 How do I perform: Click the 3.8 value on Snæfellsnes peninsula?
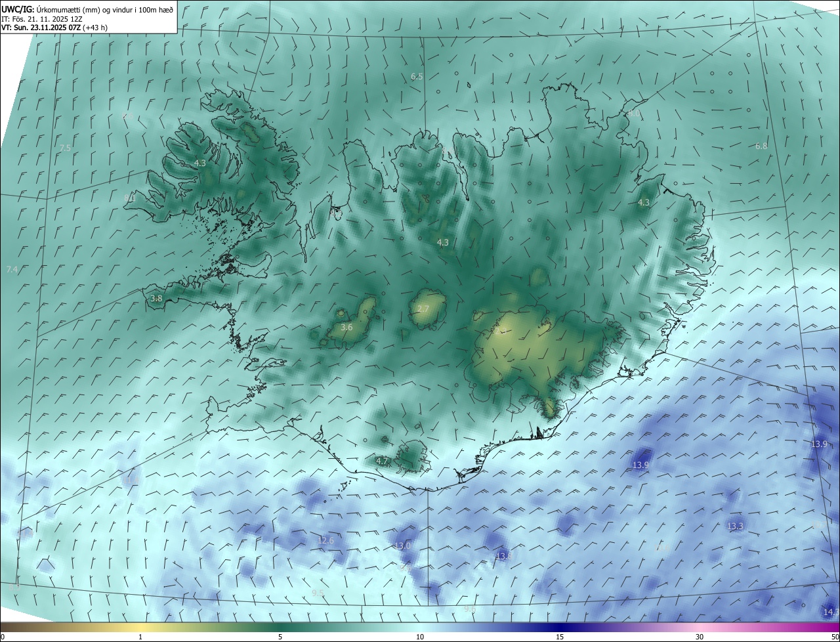156,299
